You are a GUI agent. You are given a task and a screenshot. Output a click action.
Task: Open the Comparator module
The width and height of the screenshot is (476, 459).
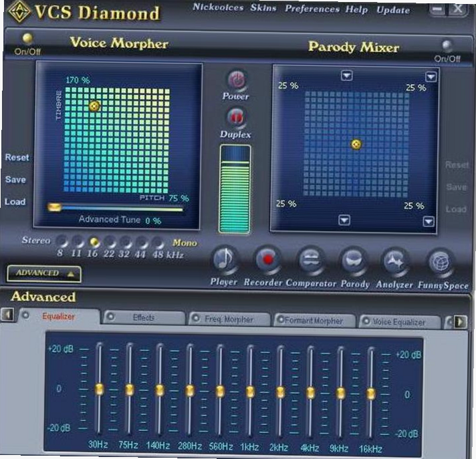(310, 261)
